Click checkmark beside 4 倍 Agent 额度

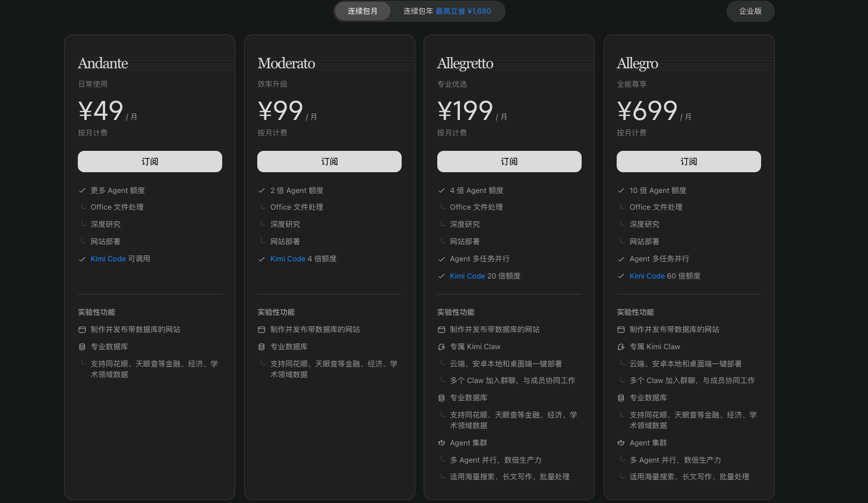[x=441, y=191]
